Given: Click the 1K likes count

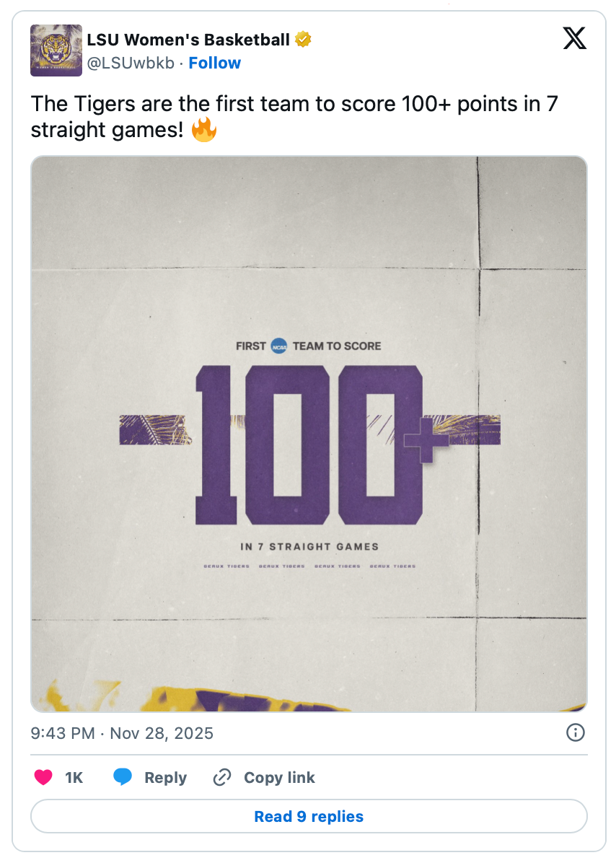Looking at the screenshot, I should pos(74,778).
